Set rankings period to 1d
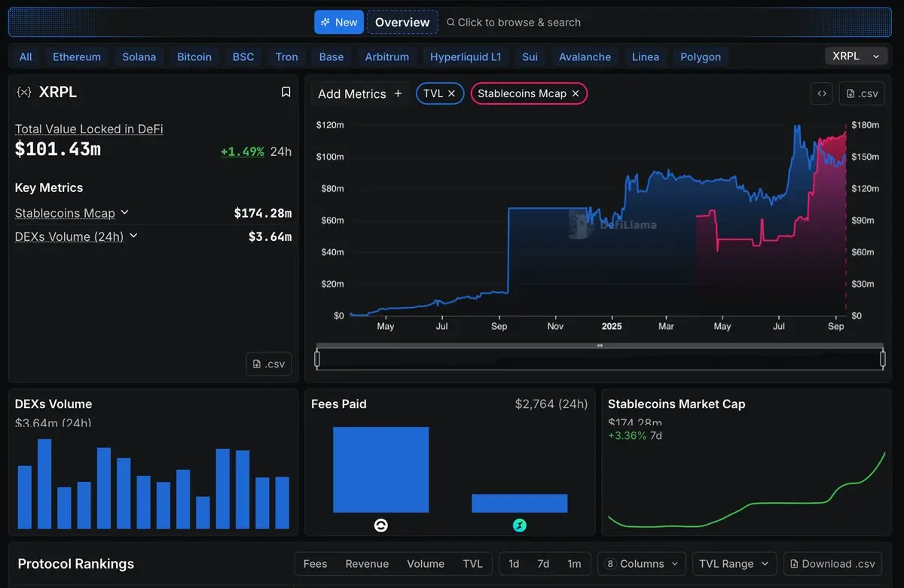904x588 pixels. [514, 564]
